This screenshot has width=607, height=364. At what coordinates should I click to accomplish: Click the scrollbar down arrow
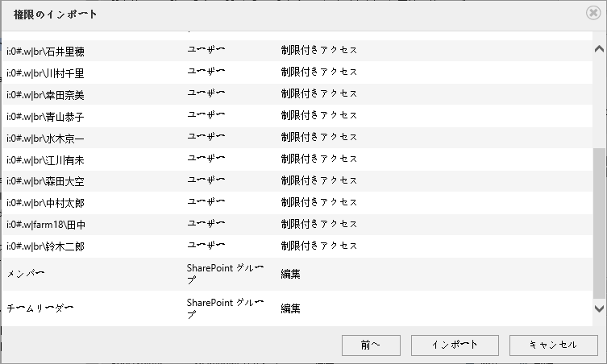click(x=599, y=308)
